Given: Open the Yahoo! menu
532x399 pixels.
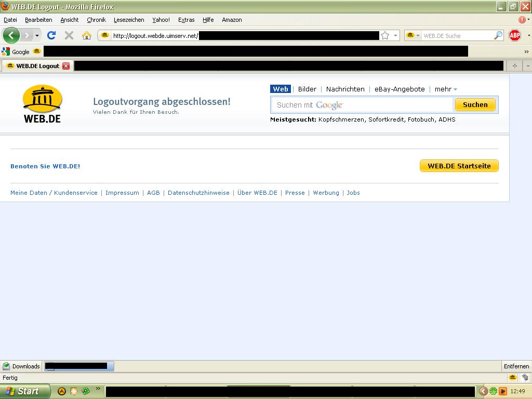Looking at the screenshot, I should pyautogui.click(x=161, y=20).
